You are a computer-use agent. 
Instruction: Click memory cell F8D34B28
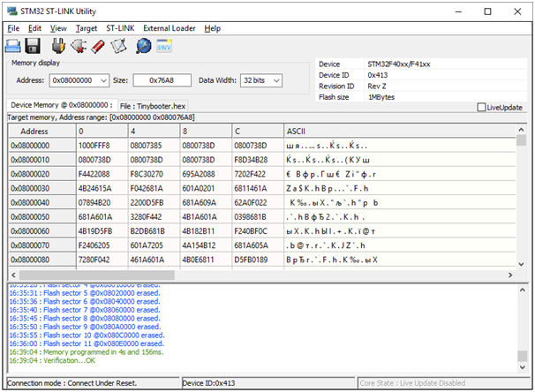(x=258, y=160)
